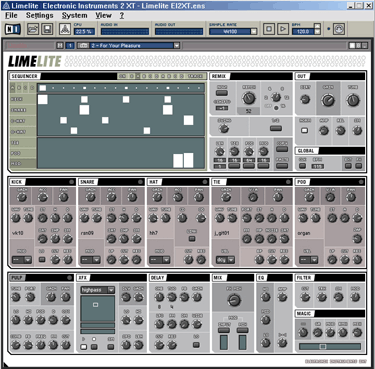The image size is (375, 369).
Task: Open the TIE module dcy dropdown
Action: point(225,260)
